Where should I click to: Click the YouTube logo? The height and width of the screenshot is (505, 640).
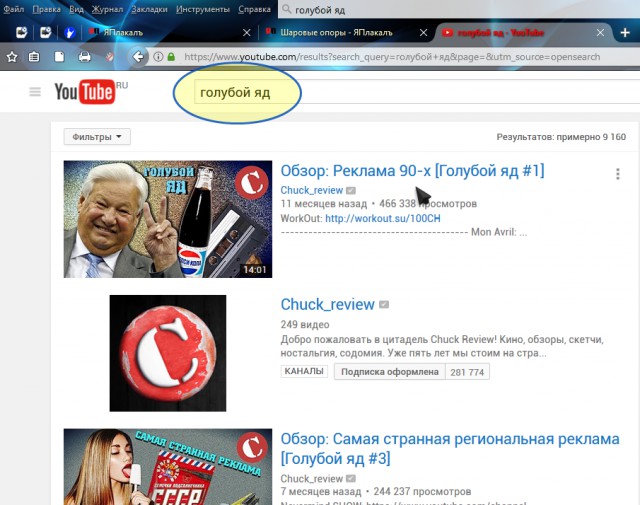(85, 91)
